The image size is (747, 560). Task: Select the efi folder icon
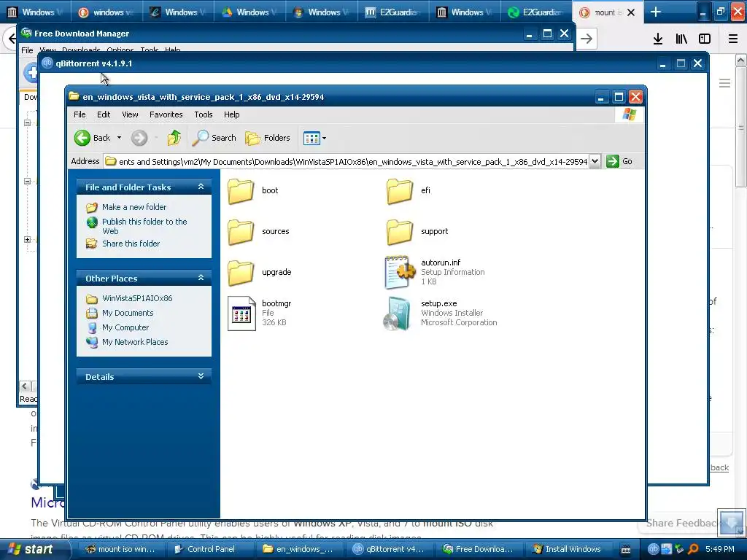(400, 191)
